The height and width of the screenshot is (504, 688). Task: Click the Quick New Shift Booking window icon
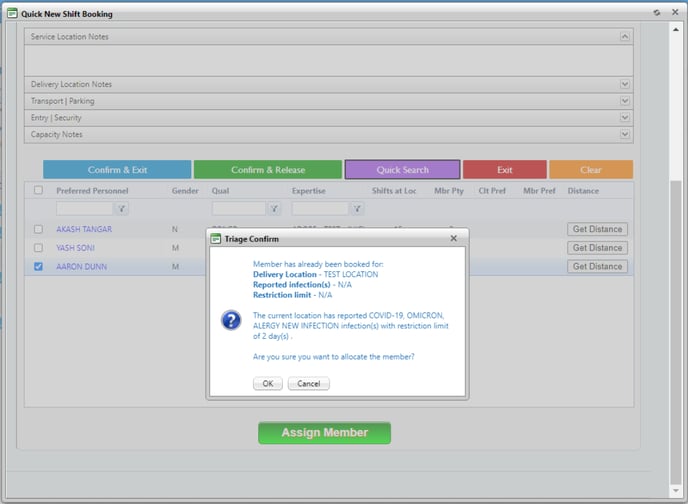click(x=12, y=14)
